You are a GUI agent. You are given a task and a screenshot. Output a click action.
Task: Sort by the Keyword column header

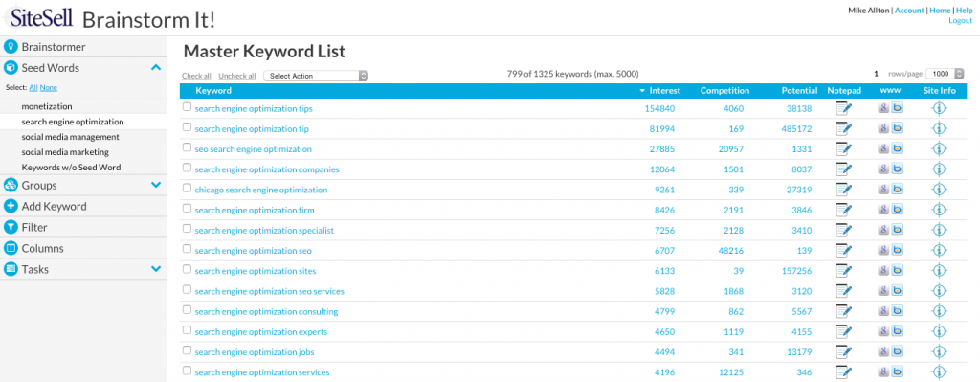pyautogui.click(x=213, y=91)
